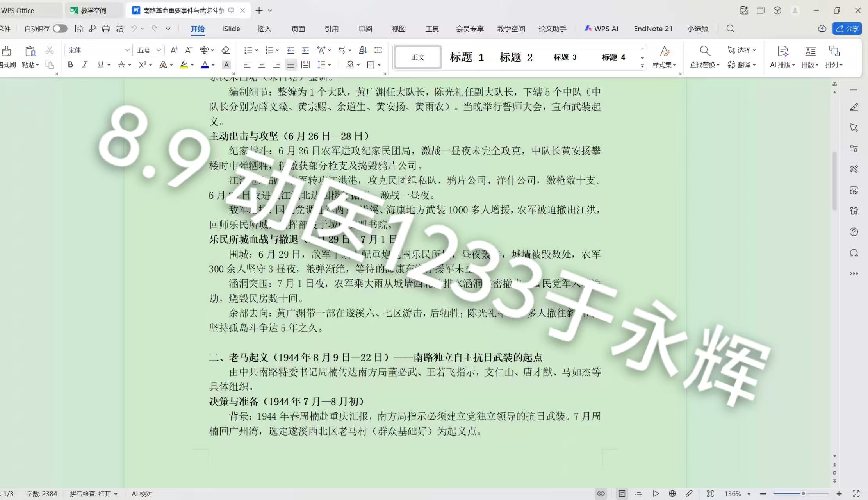Toggle the 自动保存 switch
Screen dimensions: 868x500
(x=60, y=29)
